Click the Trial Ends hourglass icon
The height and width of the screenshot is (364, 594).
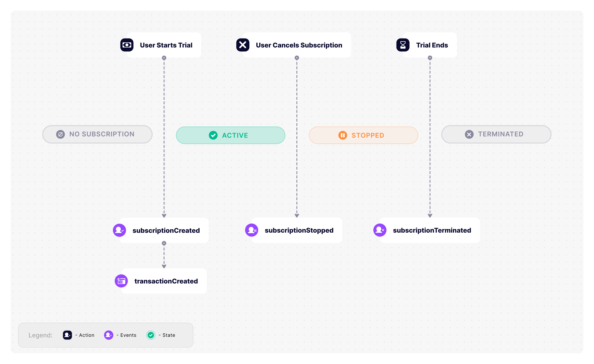click(403, 45)
